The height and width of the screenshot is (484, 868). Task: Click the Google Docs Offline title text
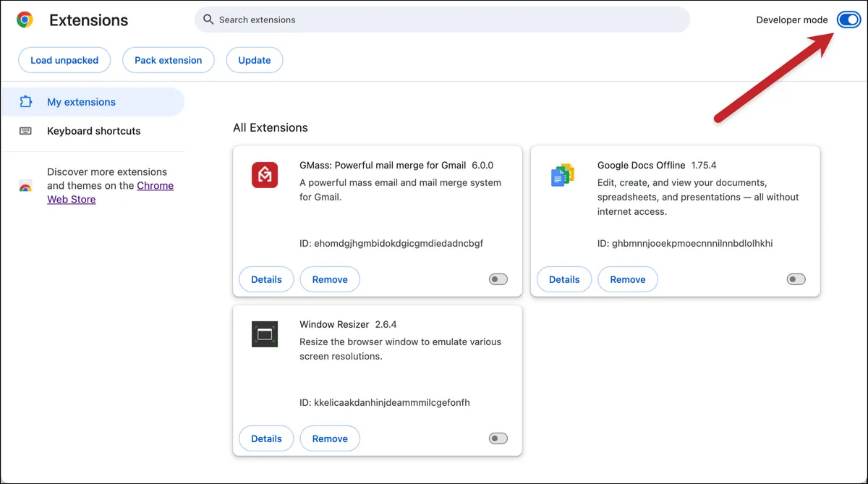(x=641, y=165)
